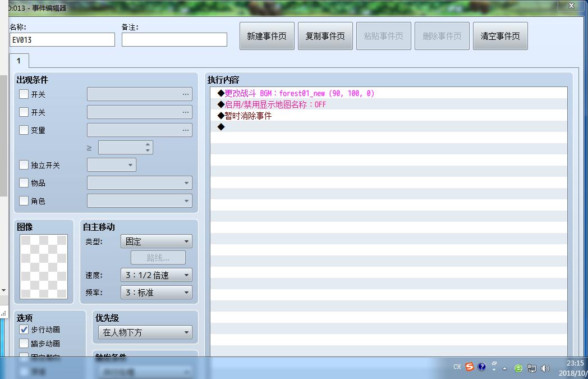Open the 物品 dropdown list
The width and height of the screenshot is (588, 379).
(x=140, y=183)
